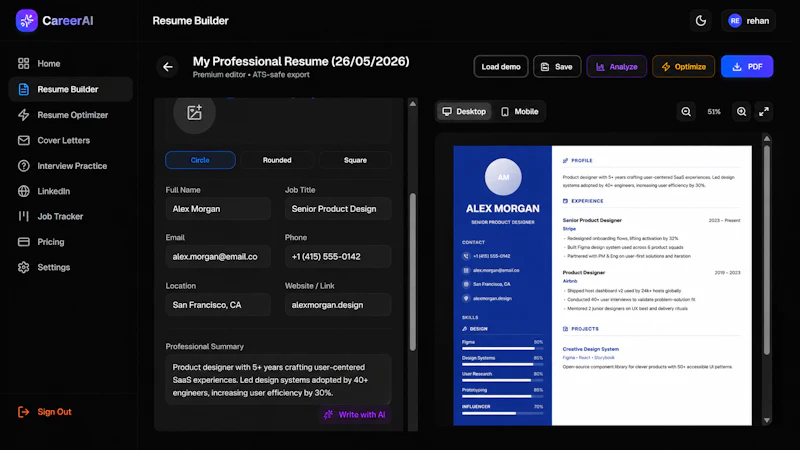The image size is (800, 450).
Task: Click the email icon in the preview contact list
Action: tap(466, 270)
